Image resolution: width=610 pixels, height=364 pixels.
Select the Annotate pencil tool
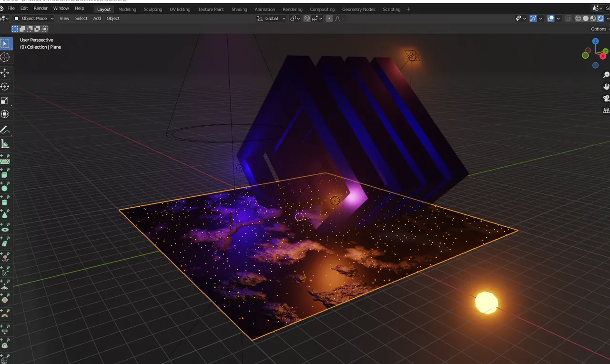click(x=5, y=130)
